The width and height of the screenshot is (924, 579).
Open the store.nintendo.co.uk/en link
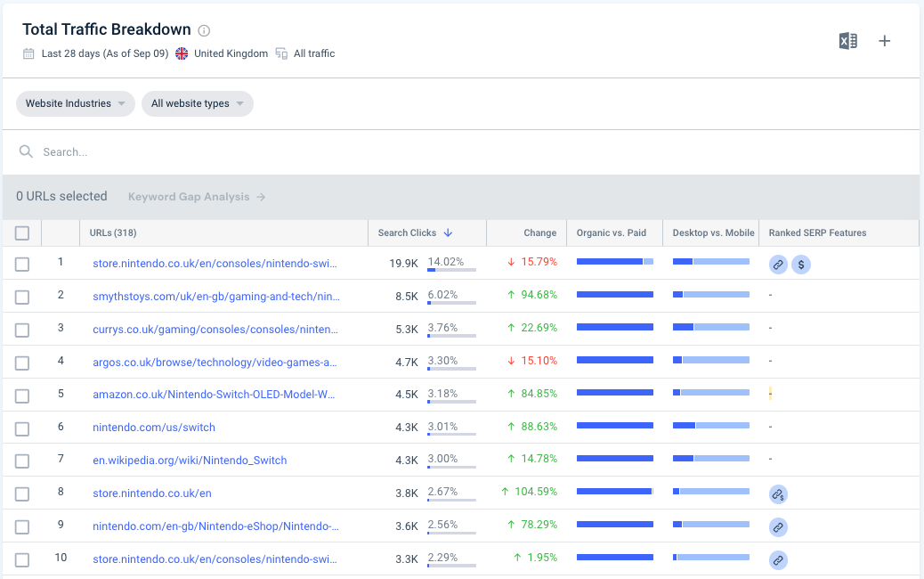point(152,493)
